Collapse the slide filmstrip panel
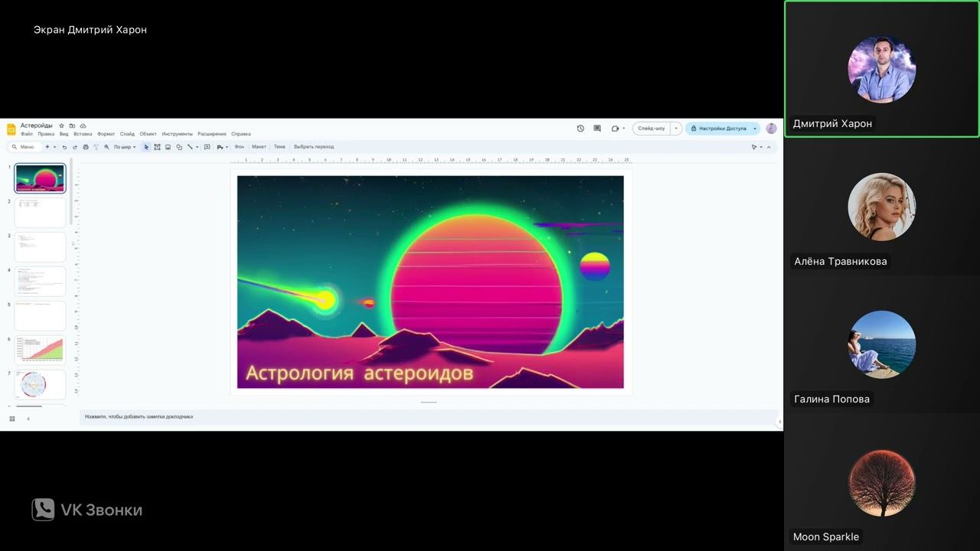Viewport: 980px width, 551px height. 28,419
